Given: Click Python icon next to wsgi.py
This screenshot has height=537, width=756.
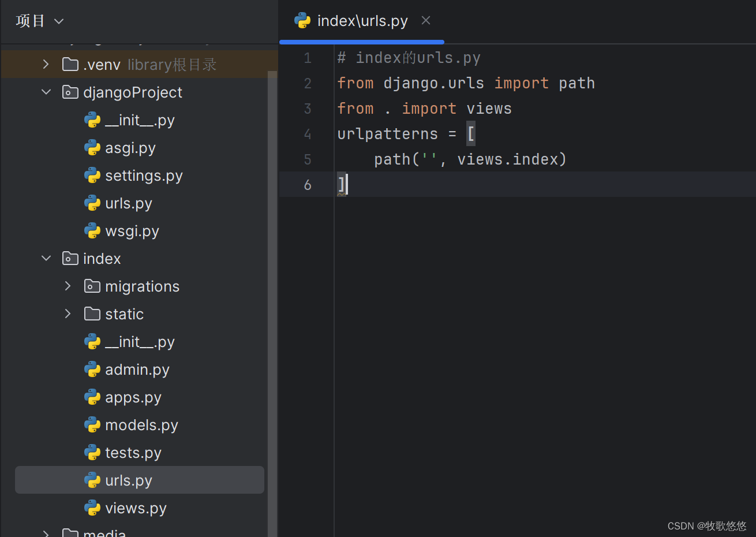Looking at the screenshot, I should tap(92, 230).
